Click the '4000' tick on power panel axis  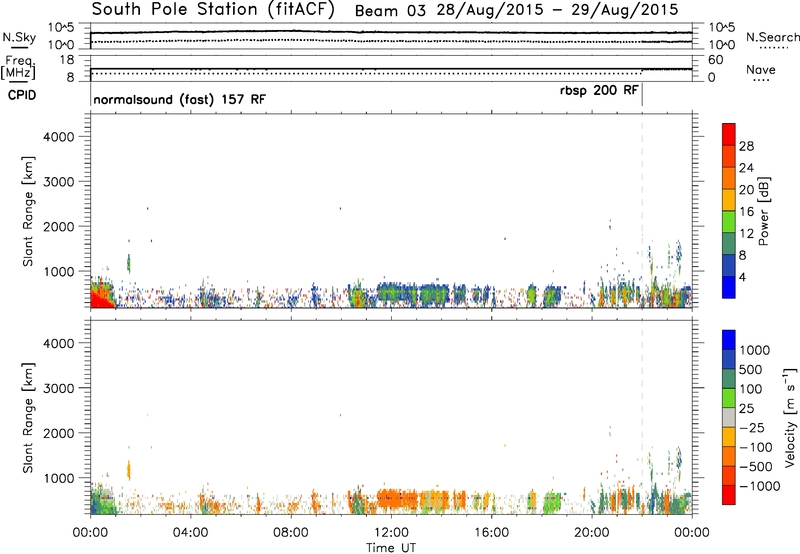(x=59, y=137)
